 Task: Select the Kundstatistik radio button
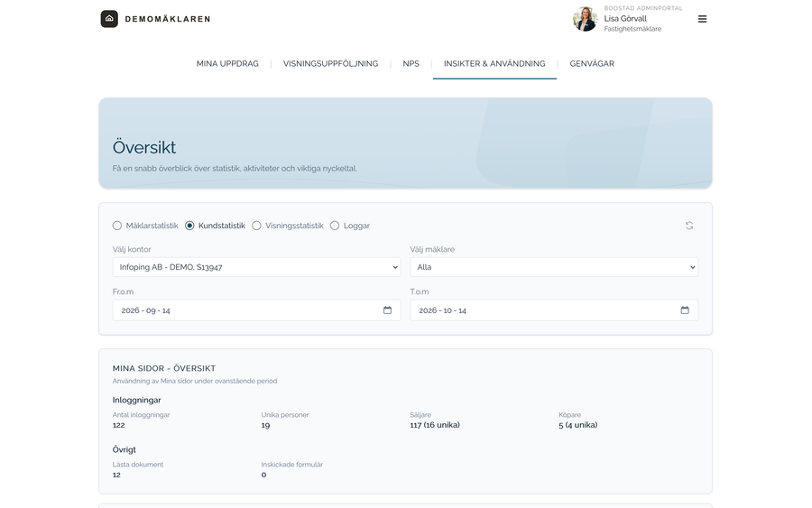(x=189, y=226)
